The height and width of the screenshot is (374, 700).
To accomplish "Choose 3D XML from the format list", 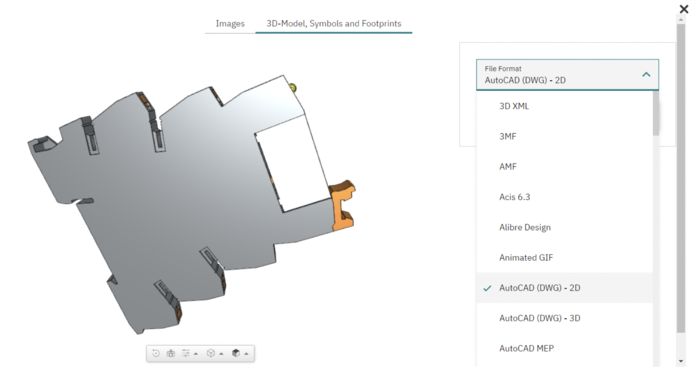I will coord(565,106).
